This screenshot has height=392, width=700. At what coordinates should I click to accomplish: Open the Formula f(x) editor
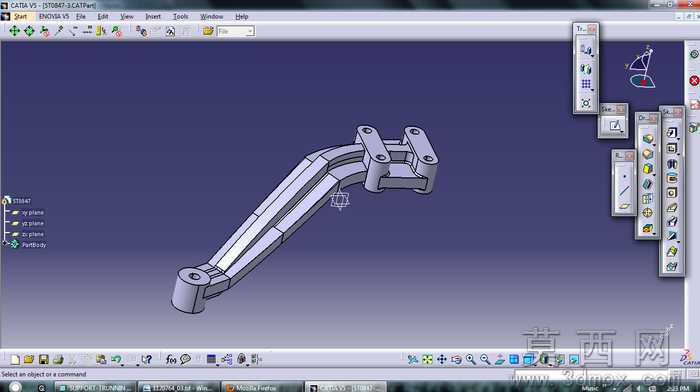pos(171,359)
